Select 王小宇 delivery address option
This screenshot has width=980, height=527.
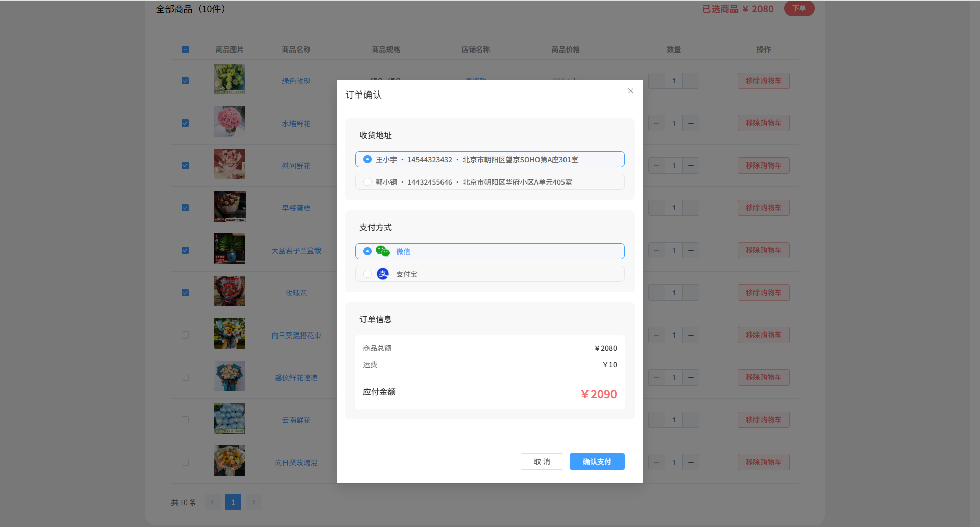click(x=367, y=159)
